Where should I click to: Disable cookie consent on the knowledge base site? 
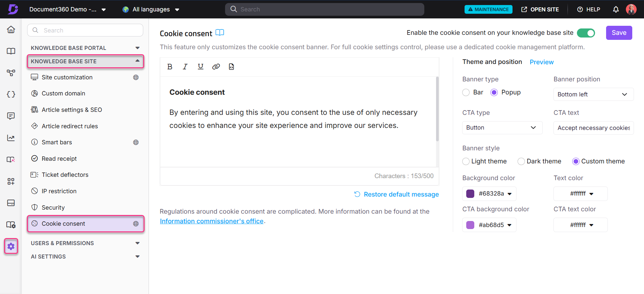point(586,33)
